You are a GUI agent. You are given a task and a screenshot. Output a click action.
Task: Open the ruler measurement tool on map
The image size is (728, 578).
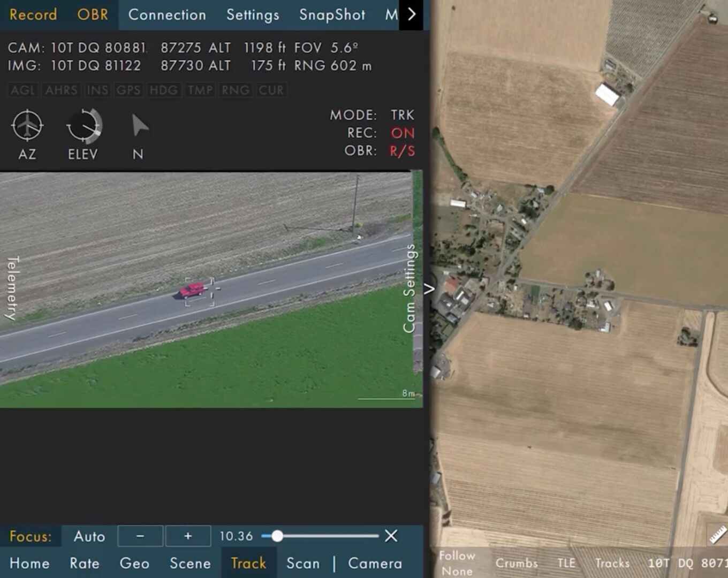pyautogui.click(x=717, y=534)
